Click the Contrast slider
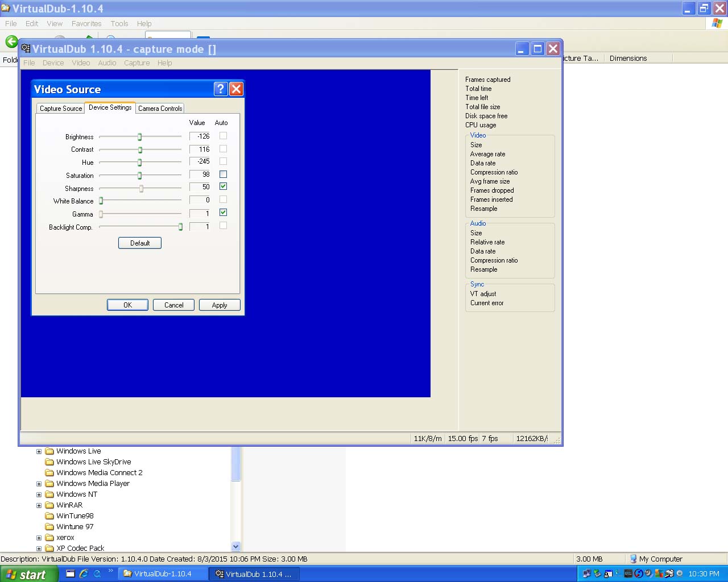The width and height of the screenshot is (728, 582). (140, 150)
